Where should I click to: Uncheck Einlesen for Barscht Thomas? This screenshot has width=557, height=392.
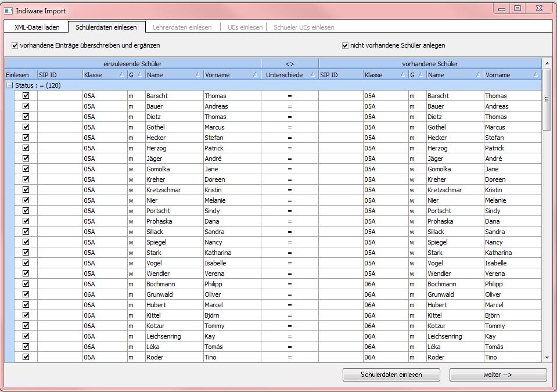(x=26, y=95)
